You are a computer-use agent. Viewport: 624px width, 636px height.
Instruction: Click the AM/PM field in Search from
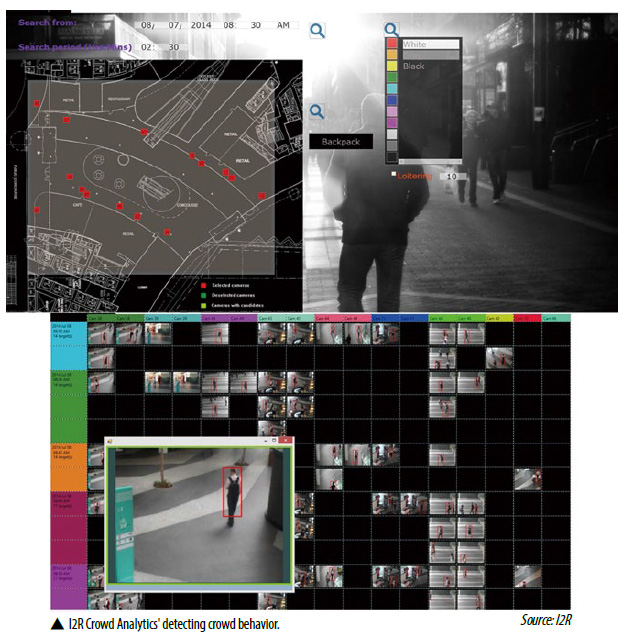pyautogui.click(x=284, y=25)
